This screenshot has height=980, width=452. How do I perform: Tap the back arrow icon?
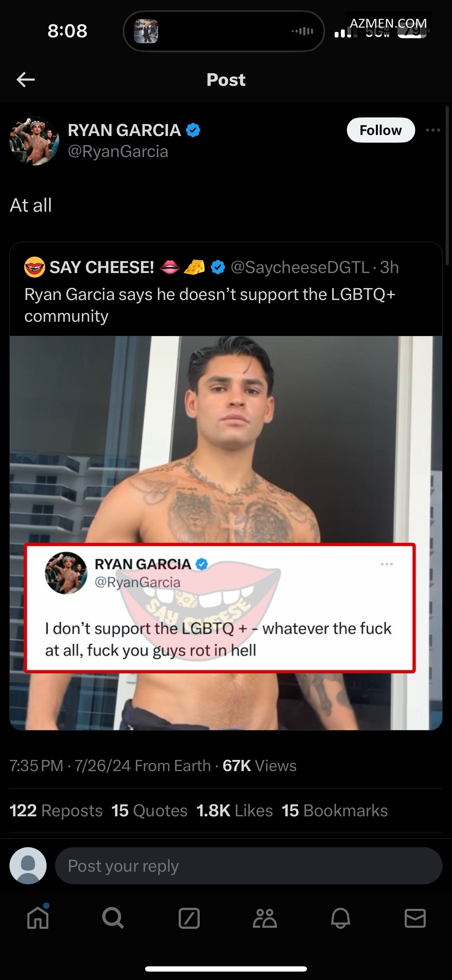[26, 80]
